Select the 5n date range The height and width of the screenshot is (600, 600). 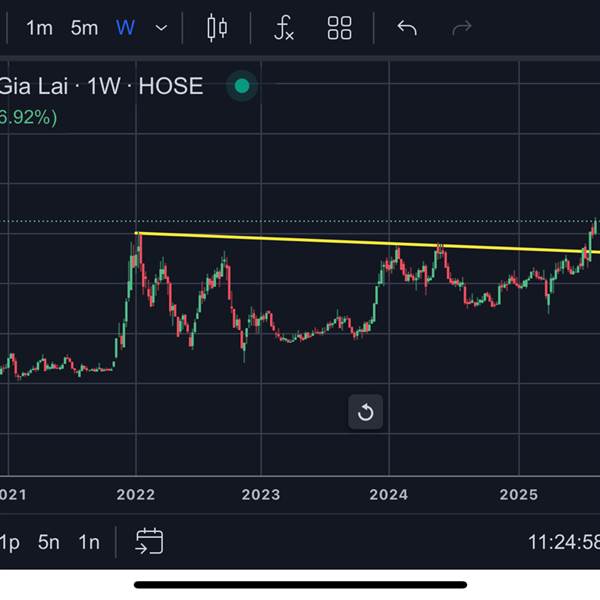49,542
